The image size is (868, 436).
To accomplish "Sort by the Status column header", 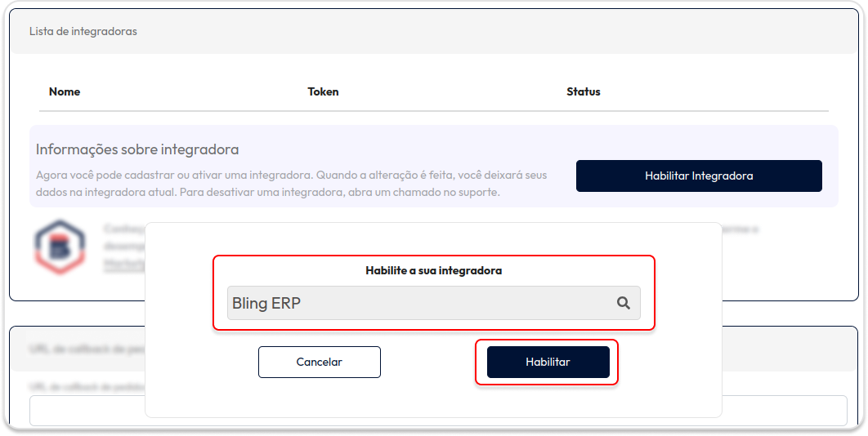I will point(584,91).
